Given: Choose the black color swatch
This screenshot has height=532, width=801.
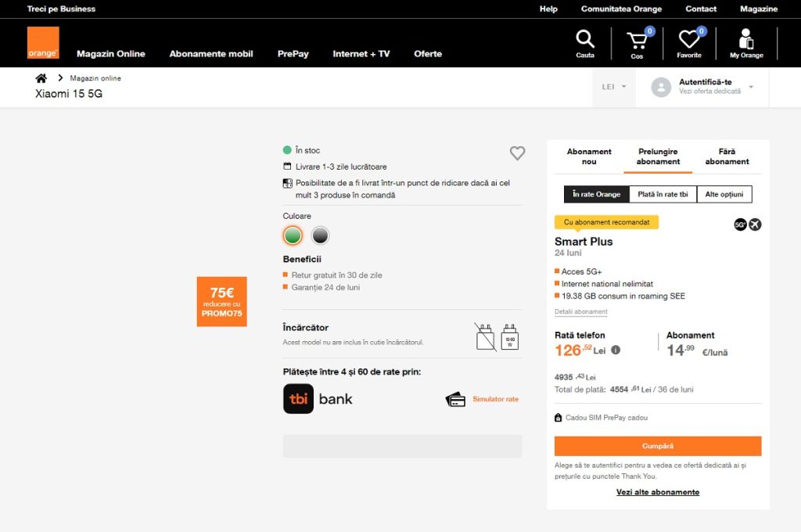Looking at the screenshot, I should click(320, 235).
